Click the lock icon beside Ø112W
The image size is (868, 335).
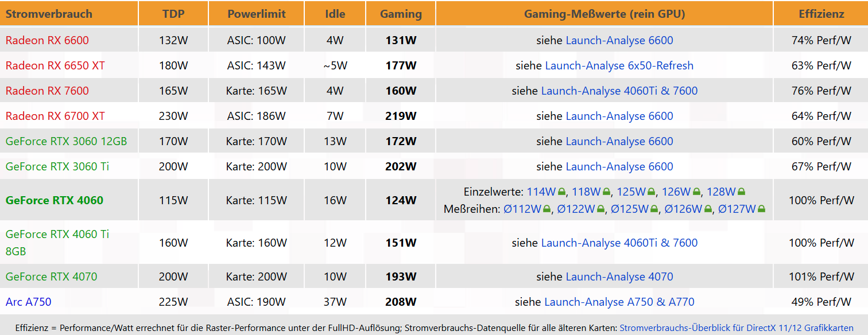547,209
